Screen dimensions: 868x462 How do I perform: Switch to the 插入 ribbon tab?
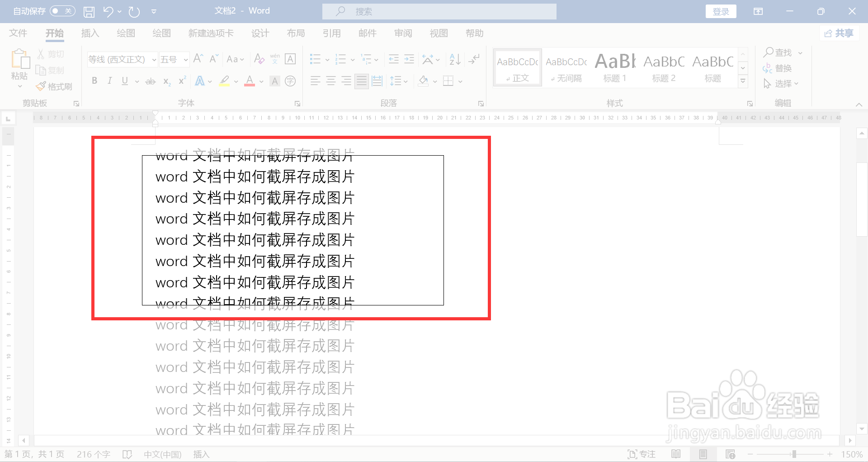90,33
